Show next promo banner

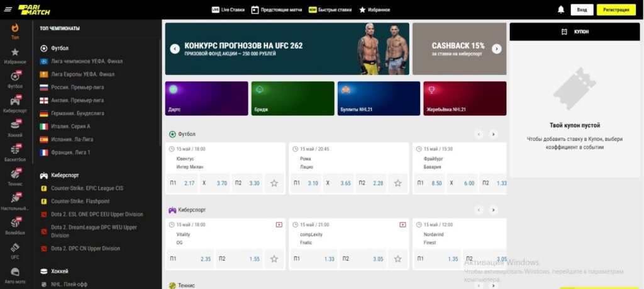497,48
